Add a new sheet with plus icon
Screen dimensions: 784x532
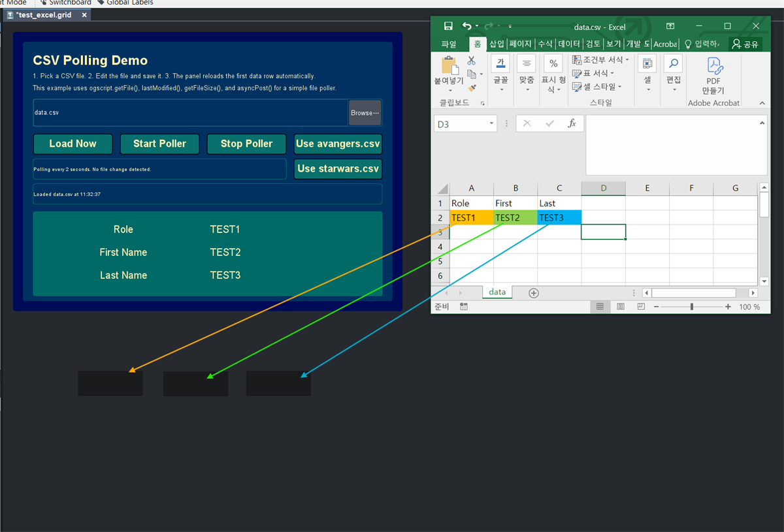[534, 293]
